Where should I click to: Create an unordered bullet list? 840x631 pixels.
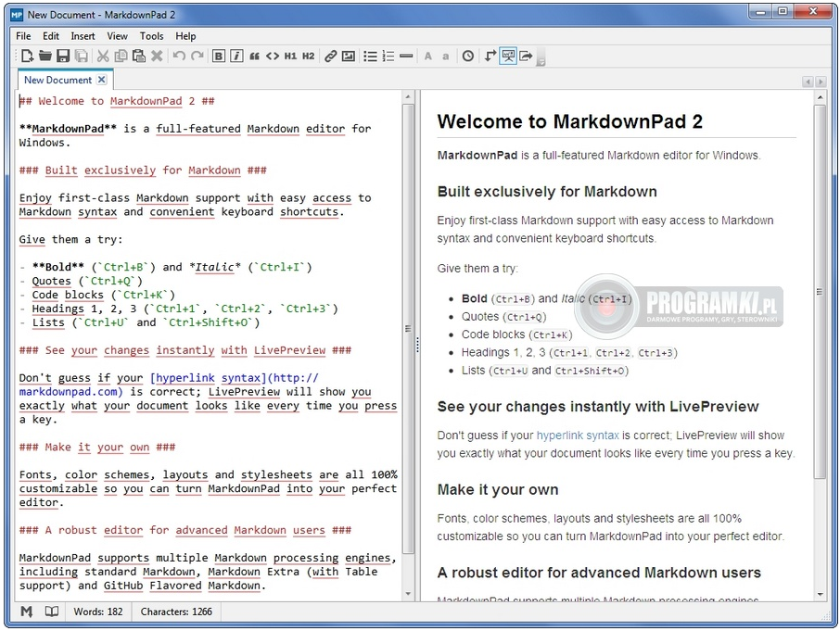[x=370, y=56]
